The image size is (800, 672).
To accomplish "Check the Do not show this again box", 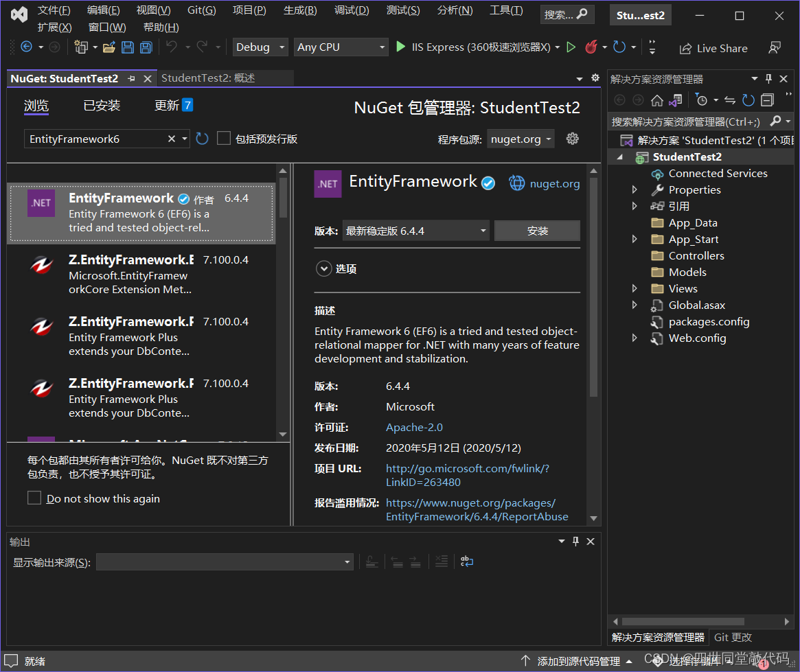I will pos(34,498).
